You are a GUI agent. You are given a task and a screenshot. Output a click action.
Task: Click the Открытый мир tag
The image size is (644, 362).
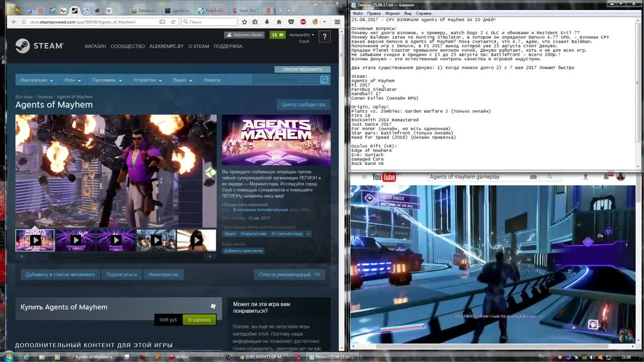pyautogui.click(x=254, y=234)
